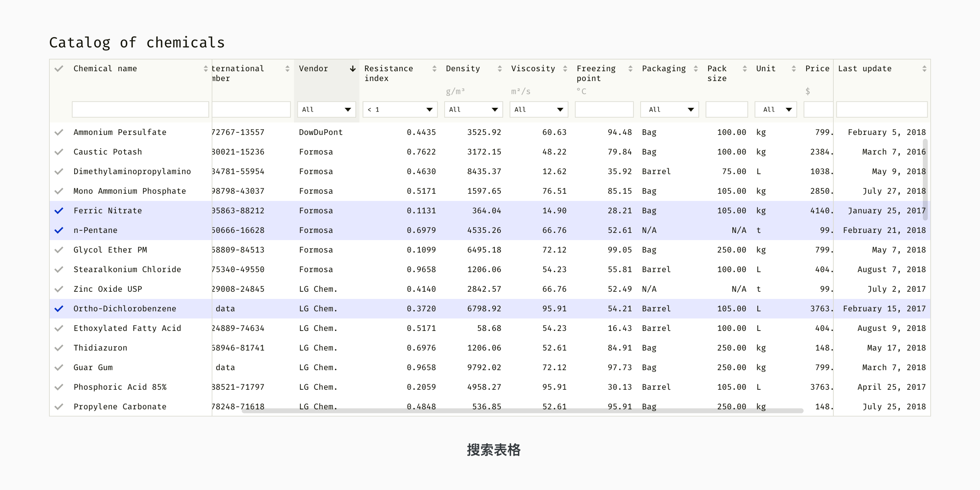This screenshot has width=980, height=490.
Task: Click the 'Catalog of chemicals' heading
Action: [137, 43]
